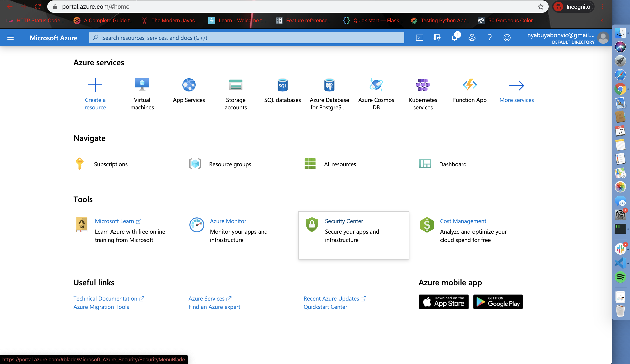The image size is (630, 364).
Task: Click the Azure Monitor gauge icon
Action: [197, 225]
